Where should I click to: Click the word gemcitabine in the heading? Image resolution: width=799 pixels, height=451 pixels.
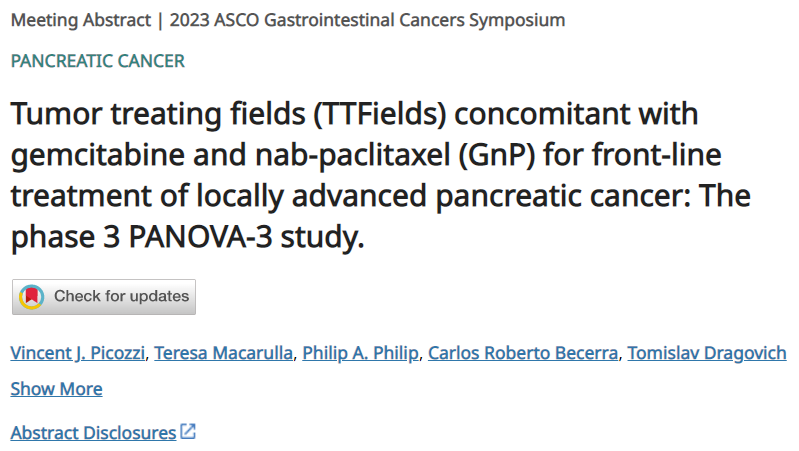[97, 155]
